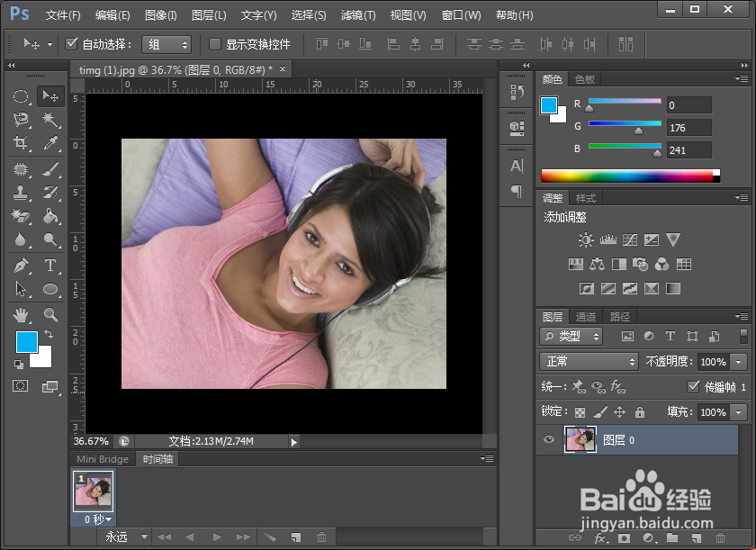Select the Brush tool
This screenshot has height=550, width=756.
pyautogui.click(x=50, y=169)
